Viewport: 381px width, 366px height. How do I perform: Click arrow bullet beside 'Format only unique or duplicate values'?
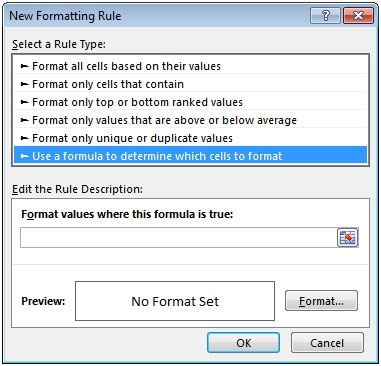point(24,138)
